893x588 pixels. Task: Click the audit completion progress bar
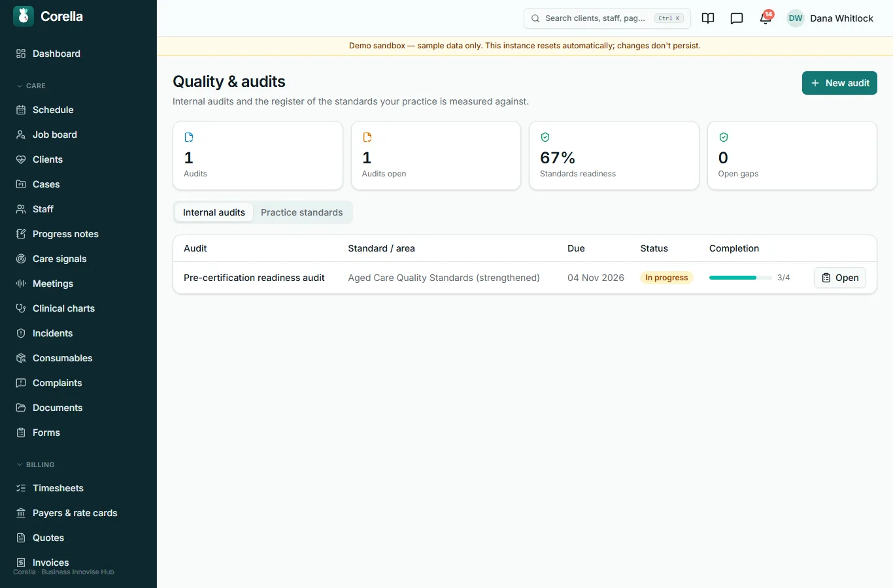(x=741, y=278)
